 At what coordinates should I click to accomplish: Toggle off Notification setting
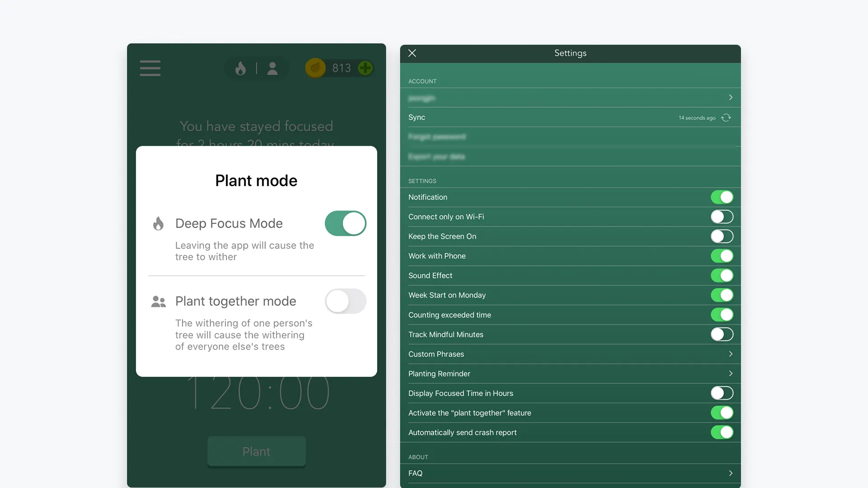tap(722, 197)
